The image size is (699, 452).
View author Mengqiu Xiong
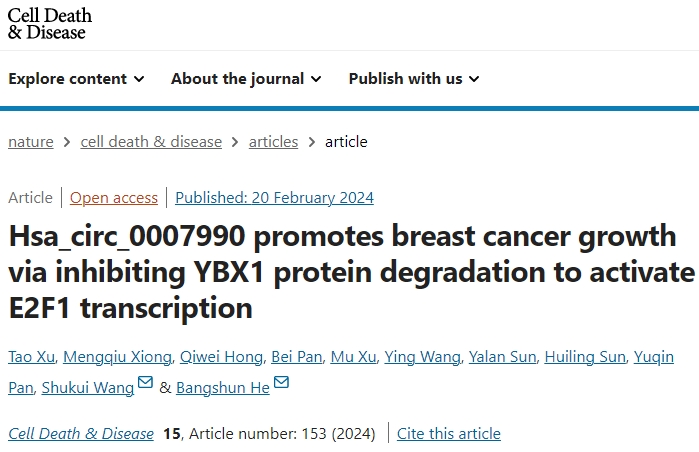click(x=118, y=357)
